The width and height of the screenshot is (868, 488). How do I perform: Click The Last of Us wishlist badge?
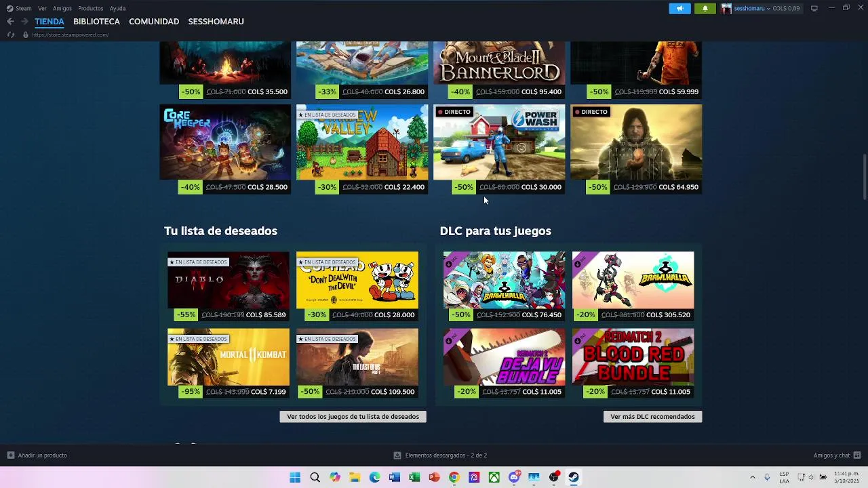327,339
